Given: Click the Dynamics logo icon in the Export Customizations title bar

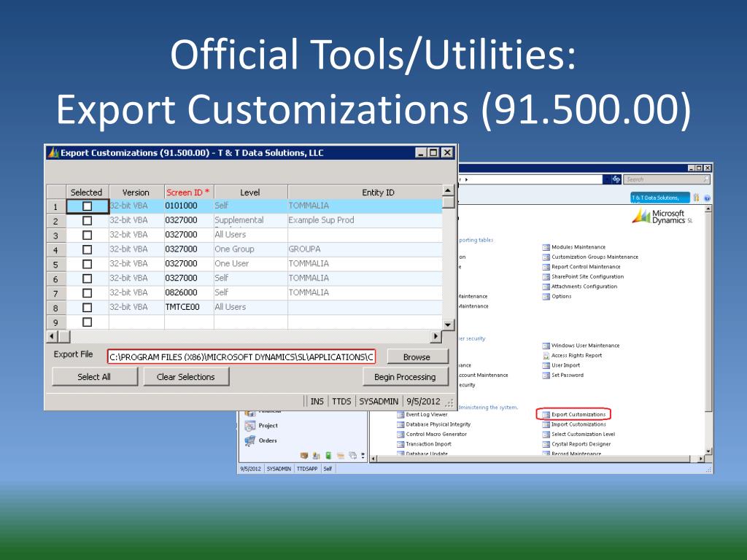Looking at the screenshot, I should tap(53, 153).
